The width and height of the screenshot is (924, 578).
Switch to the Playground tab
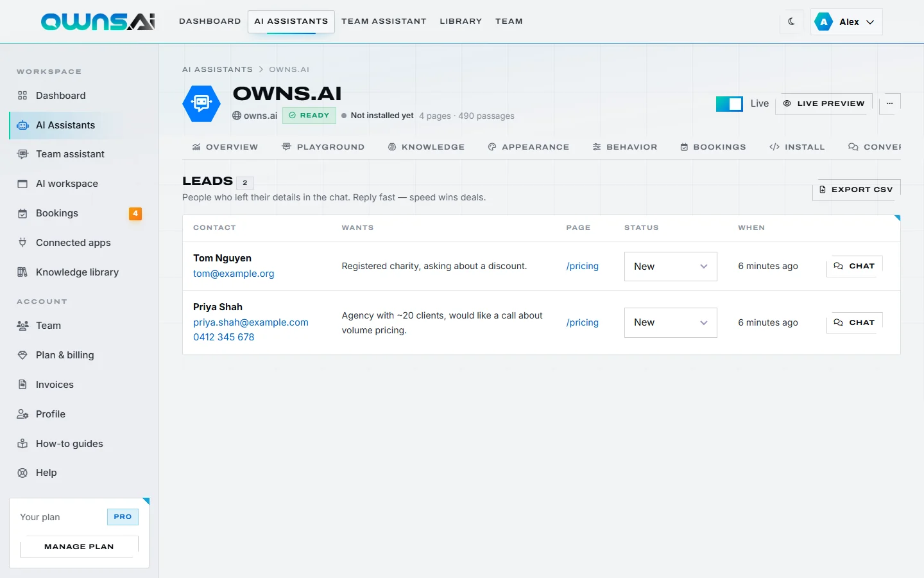click(323, 147)
